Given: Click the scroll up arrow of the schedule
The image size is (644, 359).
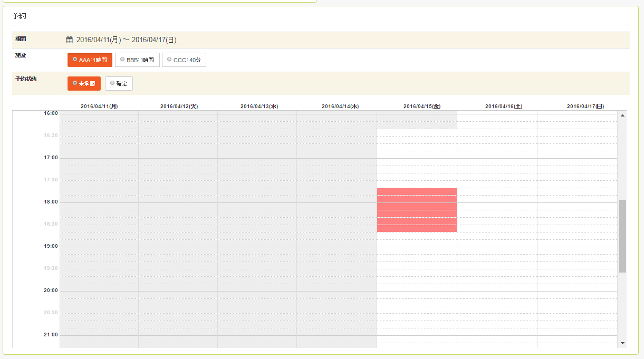Looking at the screenshot, I should click(x=622, y=115).
